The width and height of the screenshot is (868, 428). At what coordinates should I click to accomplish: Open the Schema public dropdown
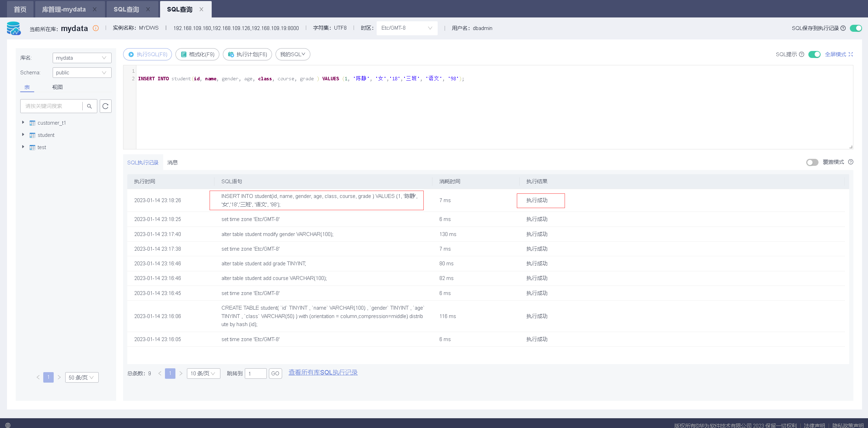coord(82,73)
